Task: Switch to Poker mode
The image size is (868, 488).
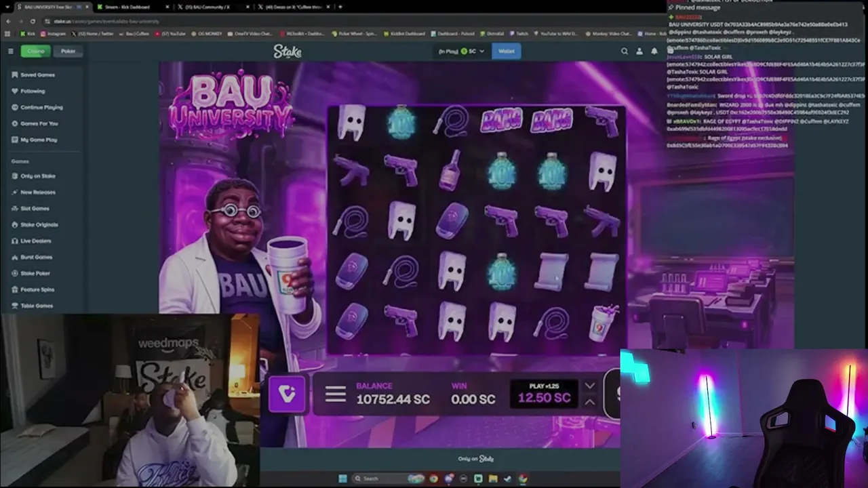Action: 68,52
